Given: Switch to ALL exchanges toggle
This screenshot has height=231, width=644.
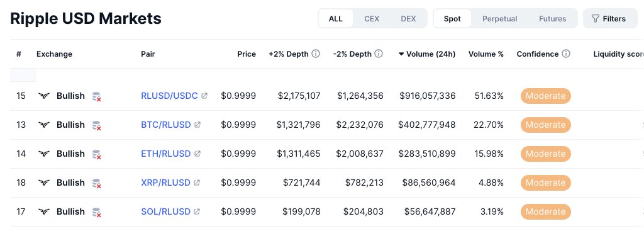Looking at the screenshot, I should [336, 18].
